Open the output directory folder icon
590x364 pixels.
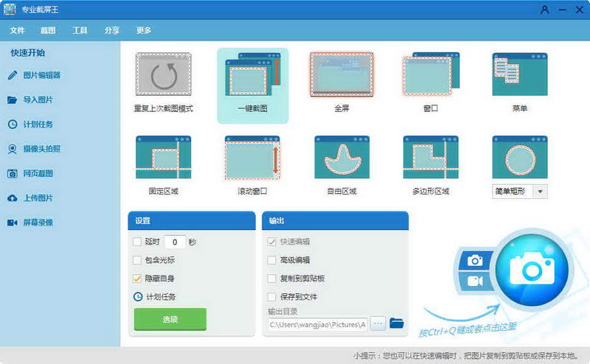pos(397,323)
